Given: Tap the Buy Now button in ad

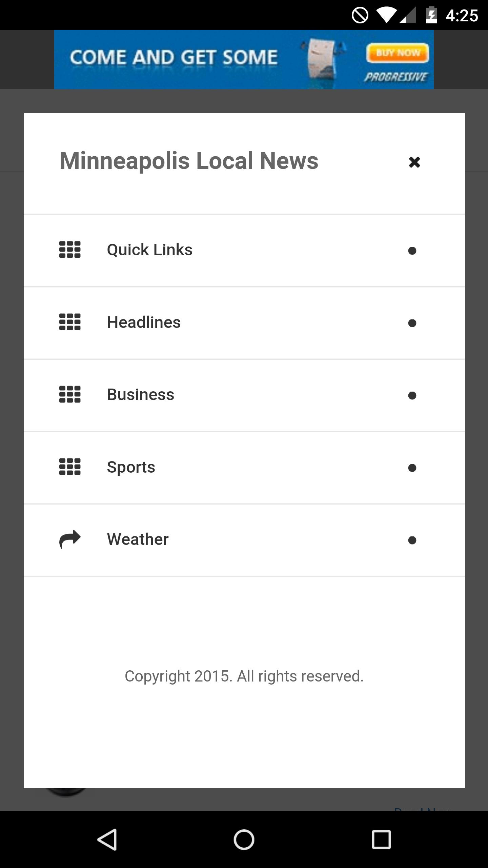Looking at the screenshot, I should pos(397,53).
